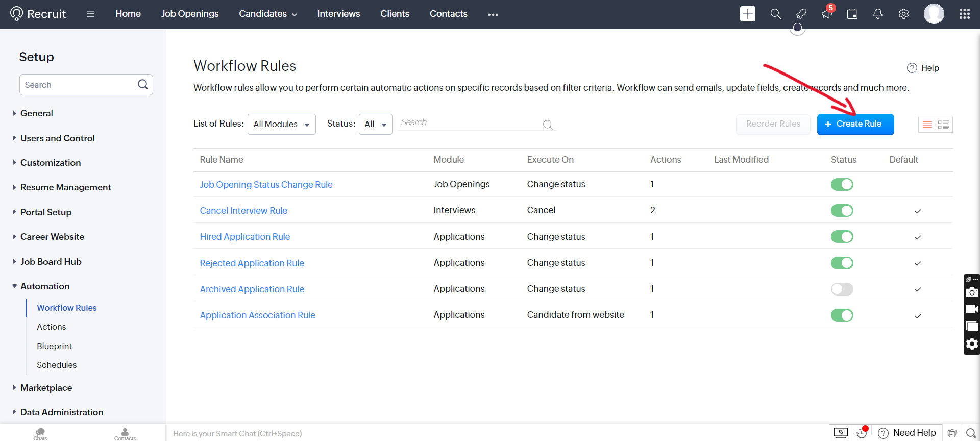Select Schedules under Automation
This screenshot has height=441, width=980.
[x=57, y=365]
